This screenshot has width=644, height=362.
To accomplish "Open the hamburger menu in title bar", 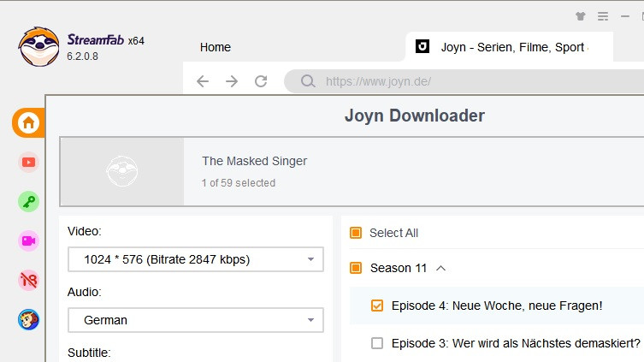I will tap(603, 16).
